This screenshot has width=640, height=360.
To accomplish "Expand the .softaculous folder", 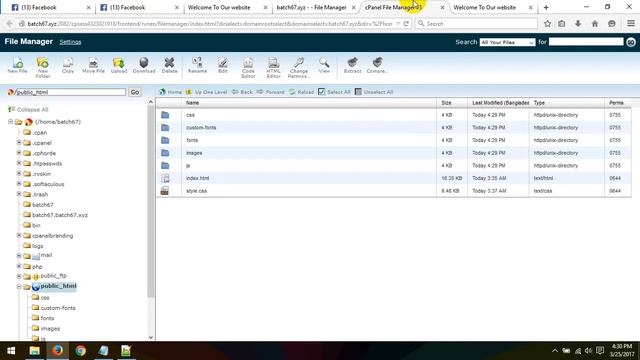I will (19, 184).
